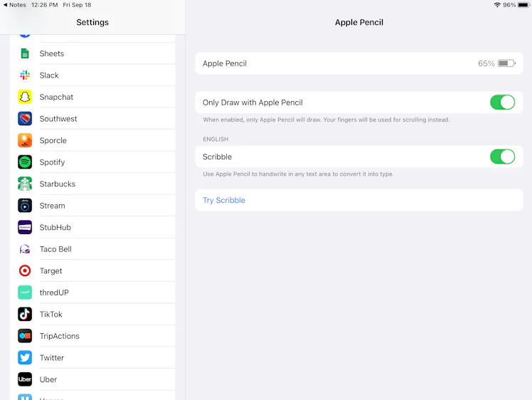Return to the Notes app

(15, 5)
